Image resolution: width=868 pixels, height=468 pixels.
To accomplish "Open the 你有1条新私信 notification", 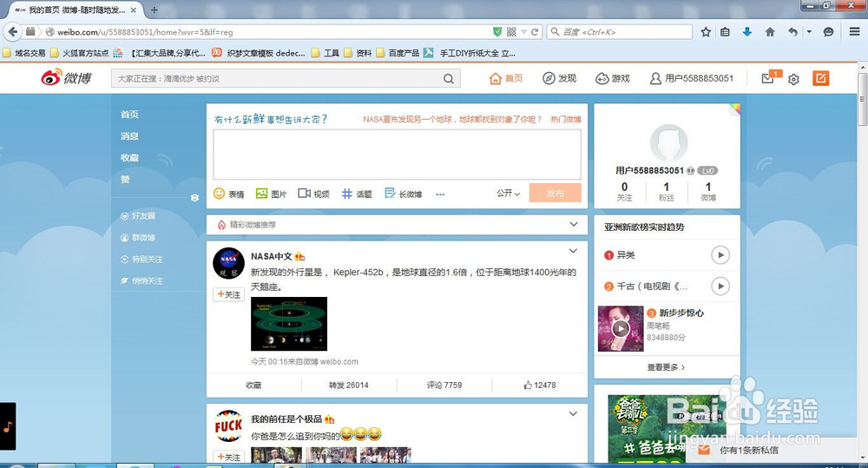I will click(x=749, y=451).
